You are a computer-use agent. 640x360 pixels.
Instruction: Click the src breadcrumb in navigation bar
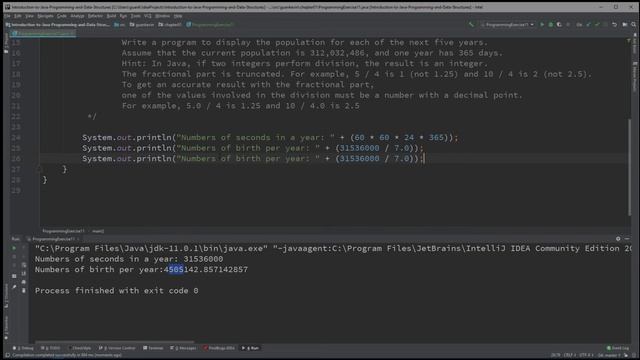tap(120, 25)
